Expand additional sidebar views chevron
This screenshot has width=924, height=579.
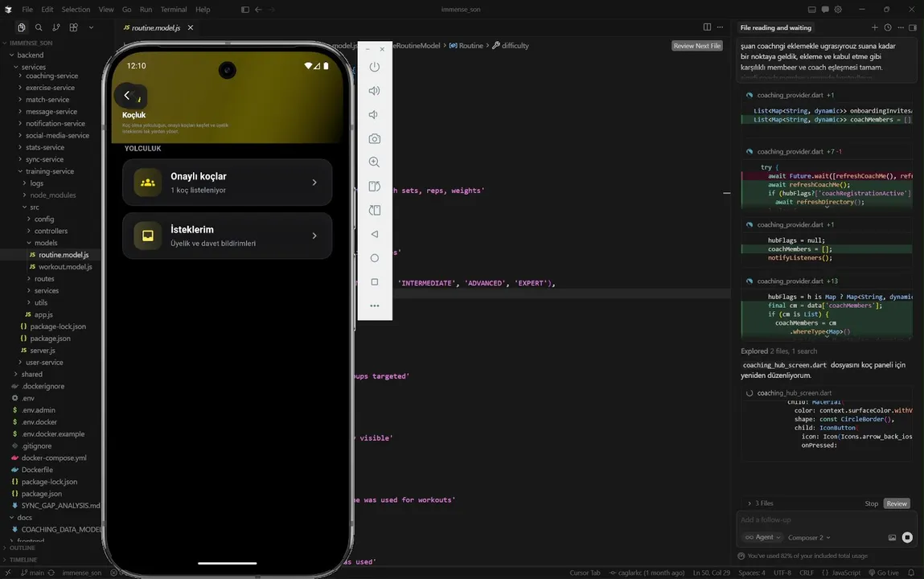91,27
